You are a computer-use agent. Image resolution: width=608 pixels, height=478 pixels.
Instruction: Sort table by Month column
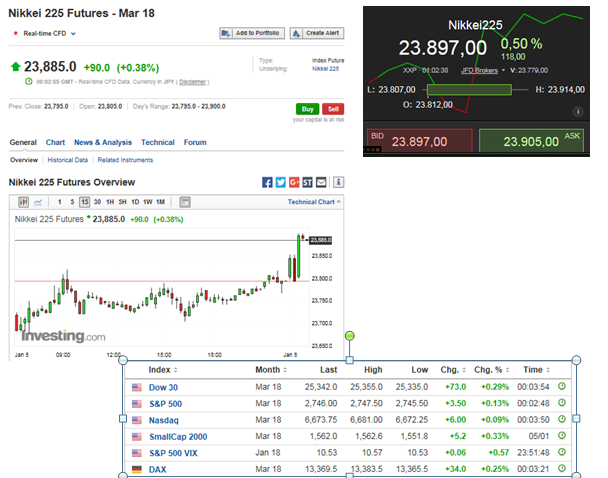271,370
